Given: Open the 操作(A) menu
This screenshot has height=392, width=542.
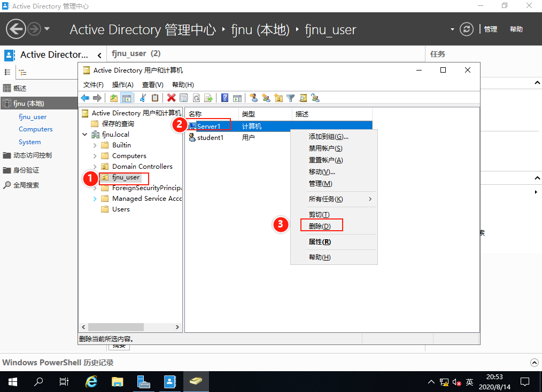Looking at the screenshot, I should pyautogui.click(x=123, y=84).
